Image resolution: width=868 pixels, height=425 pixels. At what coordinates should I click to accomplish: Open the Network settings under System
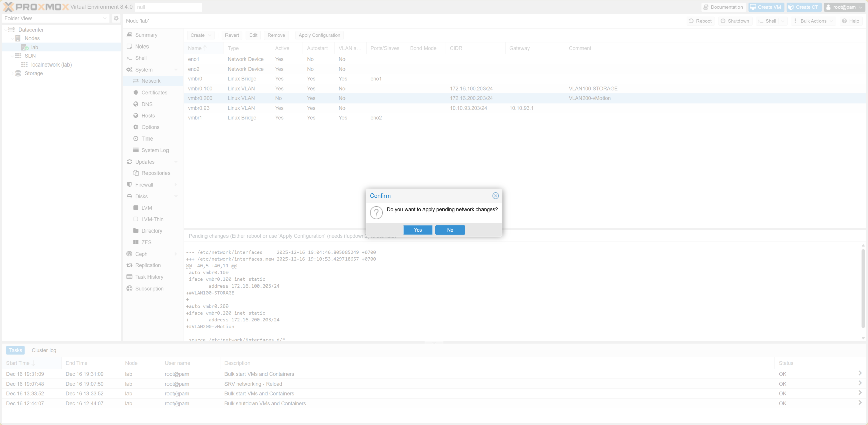point(151,81)
